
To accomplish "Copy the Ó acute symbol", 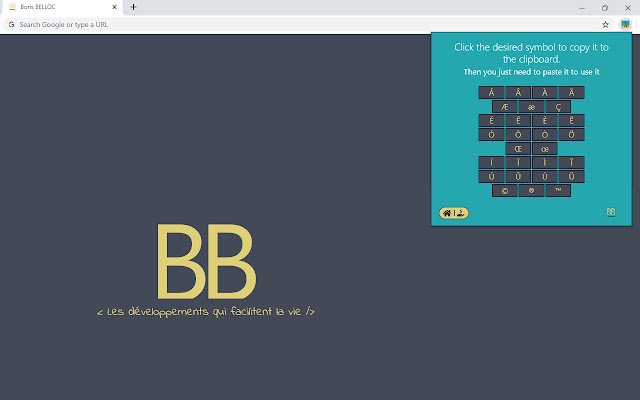I will (x=491, y=135).
